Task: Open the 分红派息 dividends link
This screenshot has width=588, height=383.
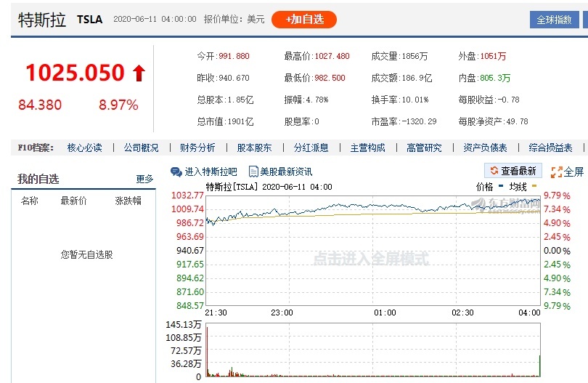Action: (x=311, y=148)
